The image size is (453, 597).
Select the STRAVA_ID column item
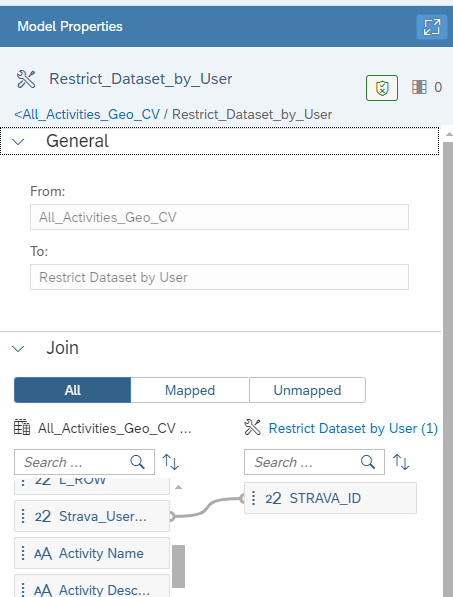click(330, 498)
